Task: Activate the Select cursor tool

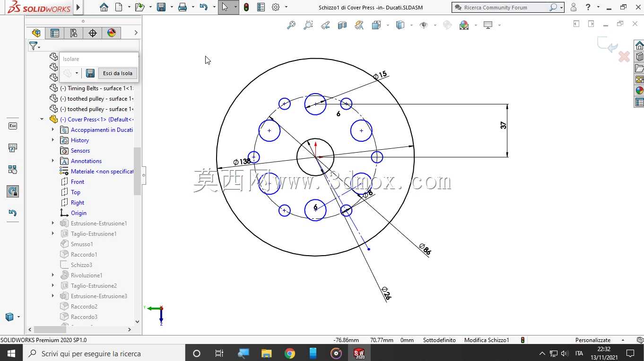Action: coord(225,7)
